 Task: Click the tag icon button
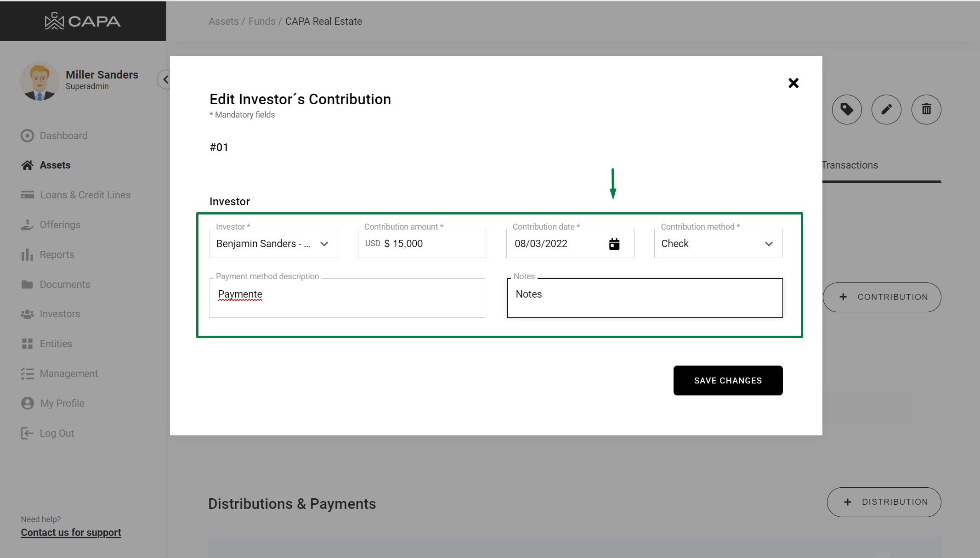point(846,110)
